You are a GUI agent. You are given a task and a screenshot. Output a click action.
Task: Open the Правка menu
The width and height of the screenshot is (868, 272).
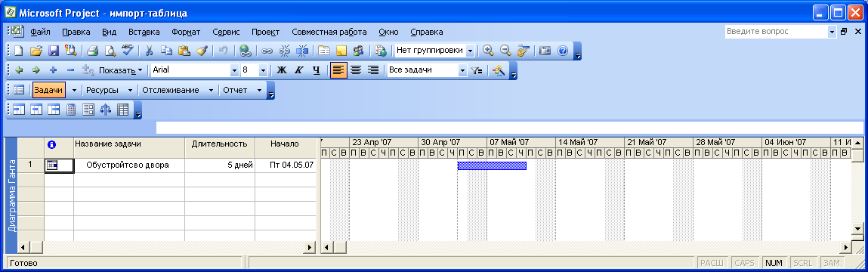[76, 32]
